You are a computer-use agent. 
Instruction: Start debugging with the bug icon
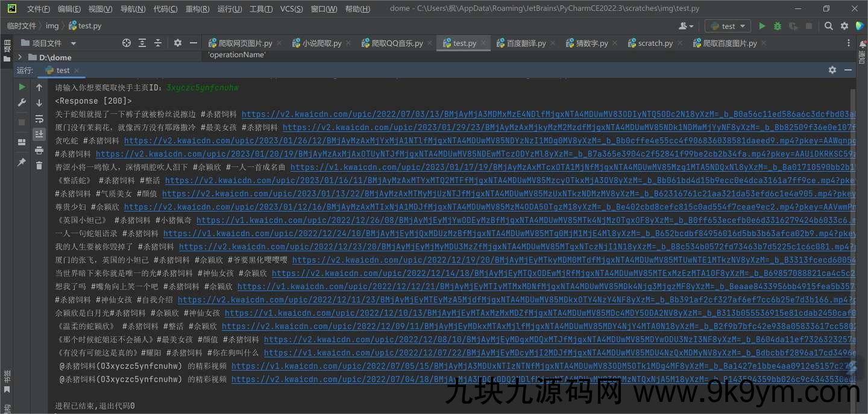coord(778,26)
